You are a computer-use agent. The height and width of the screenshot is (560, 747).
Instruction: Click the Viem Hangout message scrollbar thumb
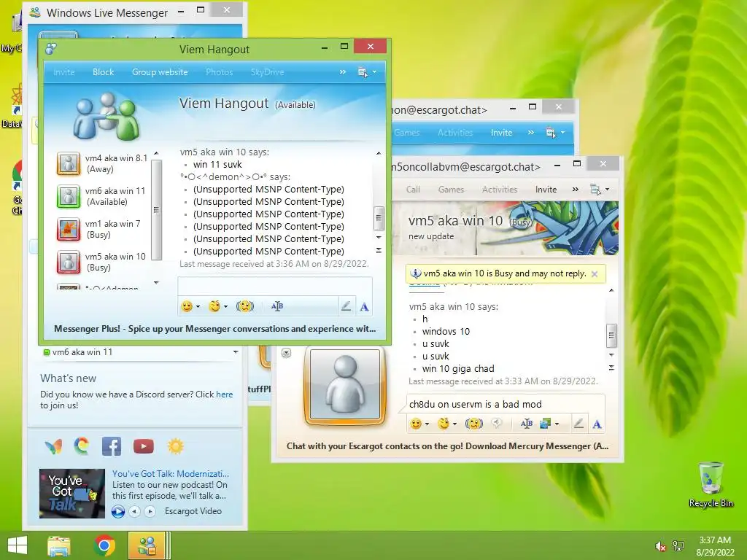tap(379, 218)
